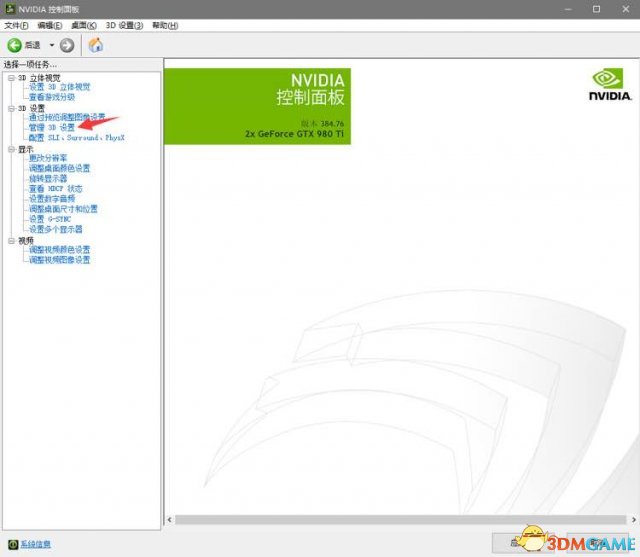Go to the Home page icon
Screen dimensions: 640x557
pos(96,45)
